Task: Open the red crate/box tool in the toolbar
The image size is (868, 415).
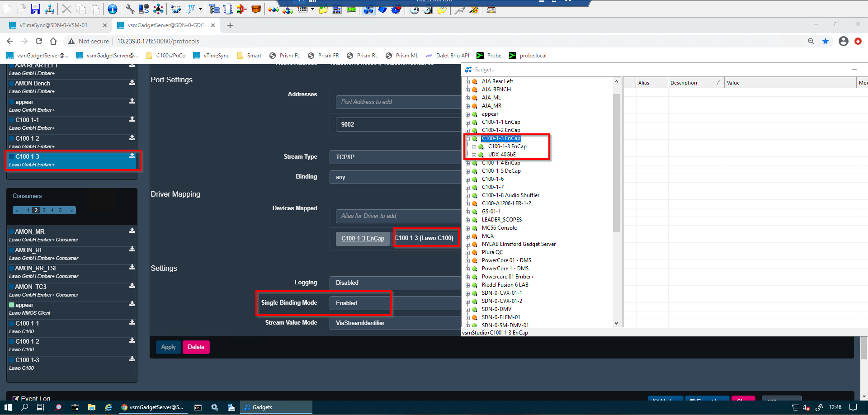Action: click(256, 9)
